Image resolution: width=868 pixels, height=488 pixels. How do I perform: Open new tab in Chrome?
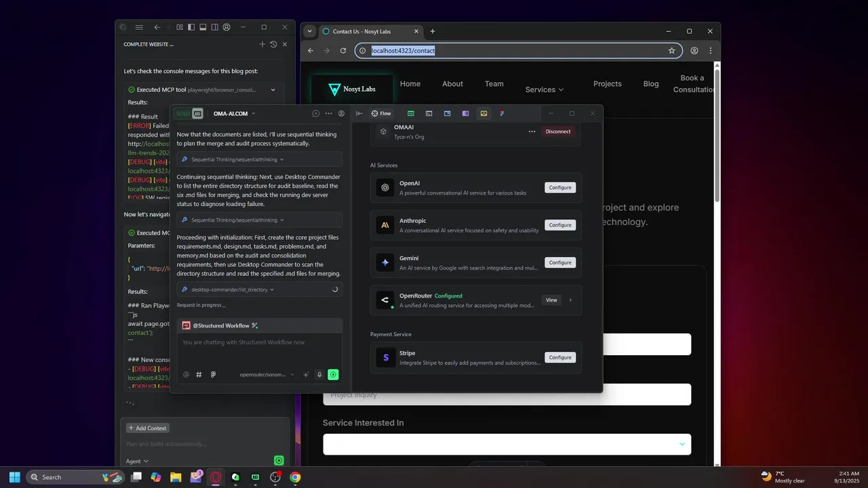point(433,31)
